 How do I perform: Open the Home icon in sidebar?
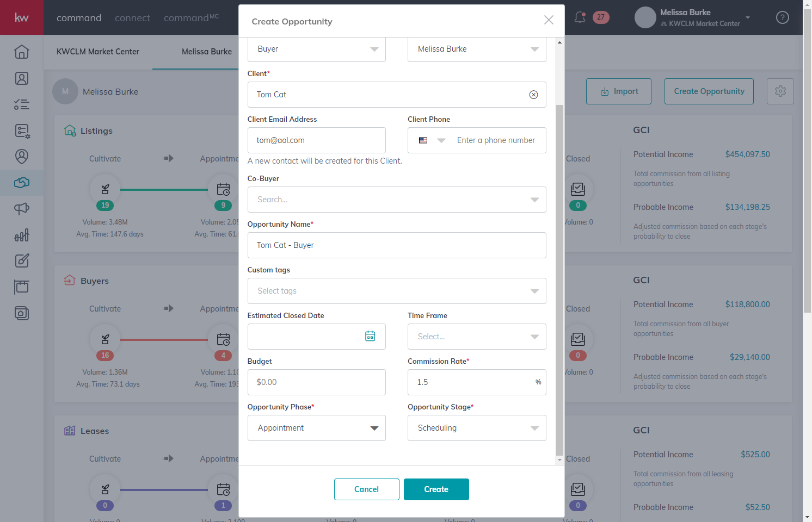click(x=22, y=52)
